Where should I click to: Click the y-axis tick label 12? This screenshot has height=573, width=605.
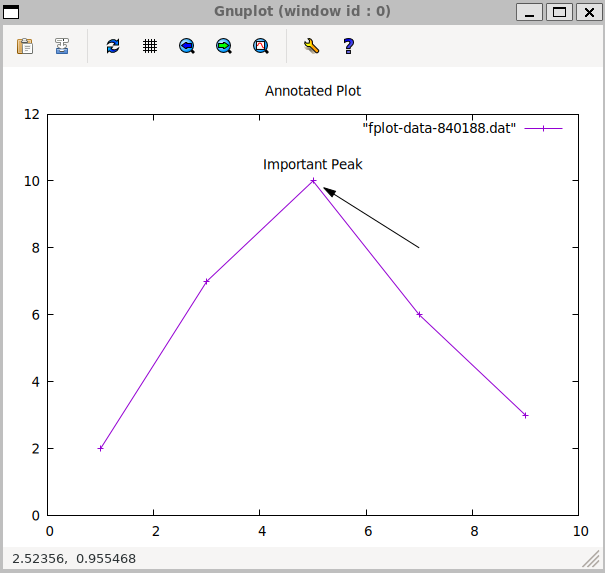pyautogui.click(x=32, y=114)
